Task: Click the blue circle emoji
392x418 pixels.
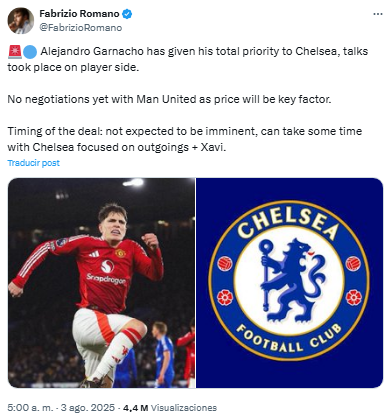Action: pos(30,52)
